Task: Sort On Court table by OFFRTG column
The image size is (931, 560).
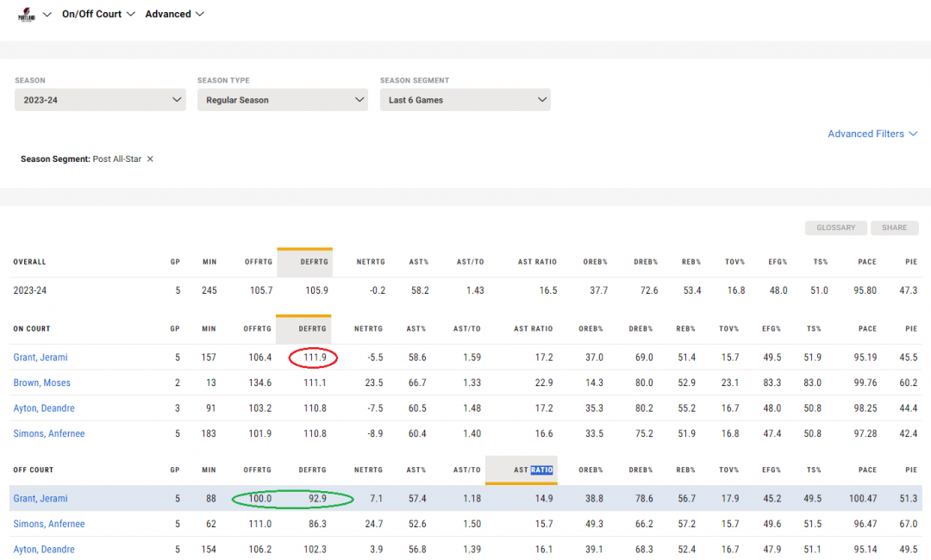Action: tap(257, 328)
